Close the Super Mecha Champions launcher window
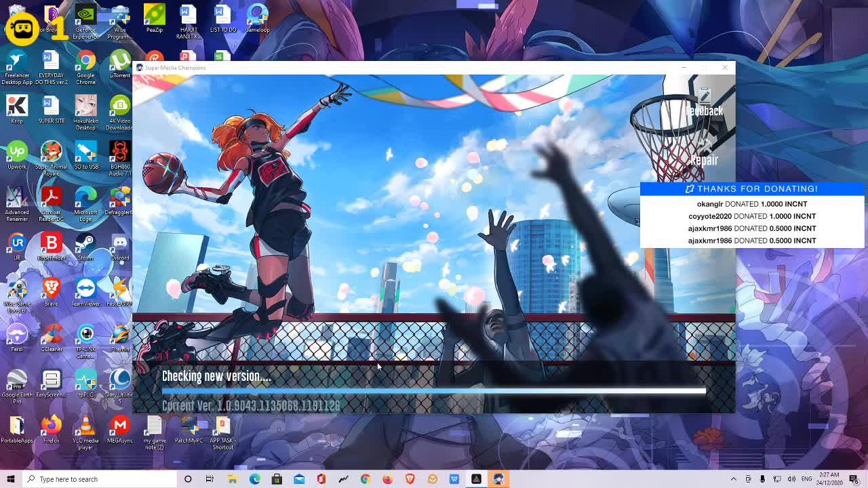 [x=725, y=68]
